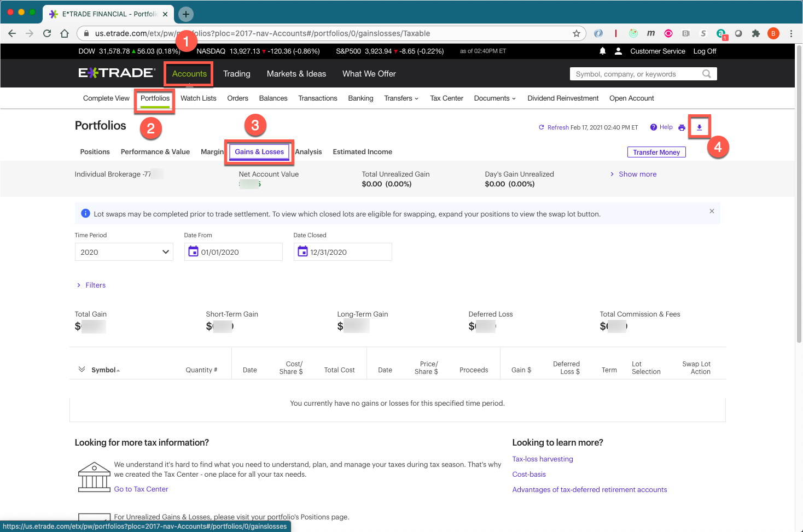This screenshot has height=532, width=803.
Task: Click the Date Closed field 12/31/2020
Action: click(343, 252)
